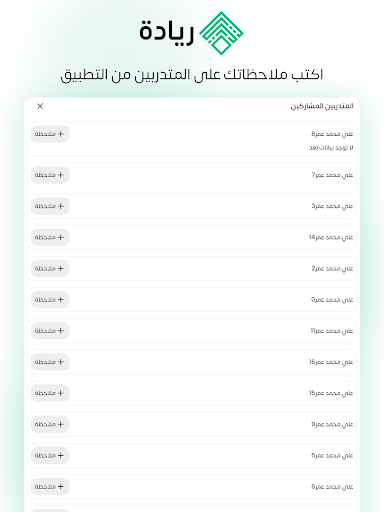Select trainee row علي محمد عمر14
The width and height of the screenshot is (384, 512).
(192, 237)
